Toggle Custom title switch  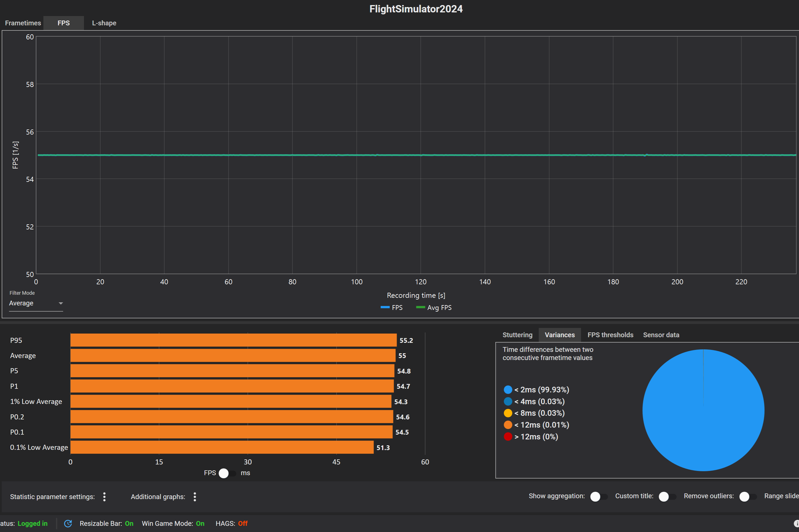click(x=667, y=496)
